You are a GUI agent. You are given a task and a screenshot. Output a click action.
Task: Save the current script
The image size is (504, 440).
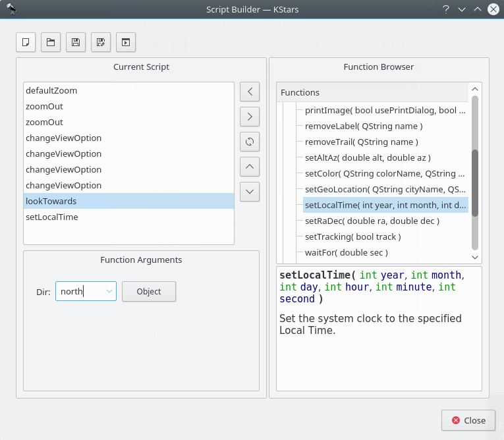[x=76, y=42]
